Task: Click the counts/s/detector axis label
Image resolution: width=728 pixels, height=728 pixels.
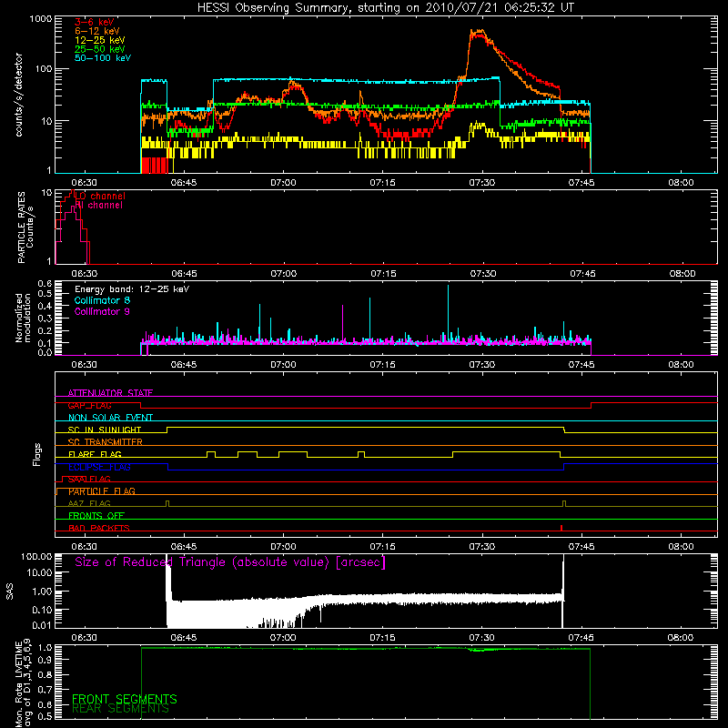Action: coord(19,95)
